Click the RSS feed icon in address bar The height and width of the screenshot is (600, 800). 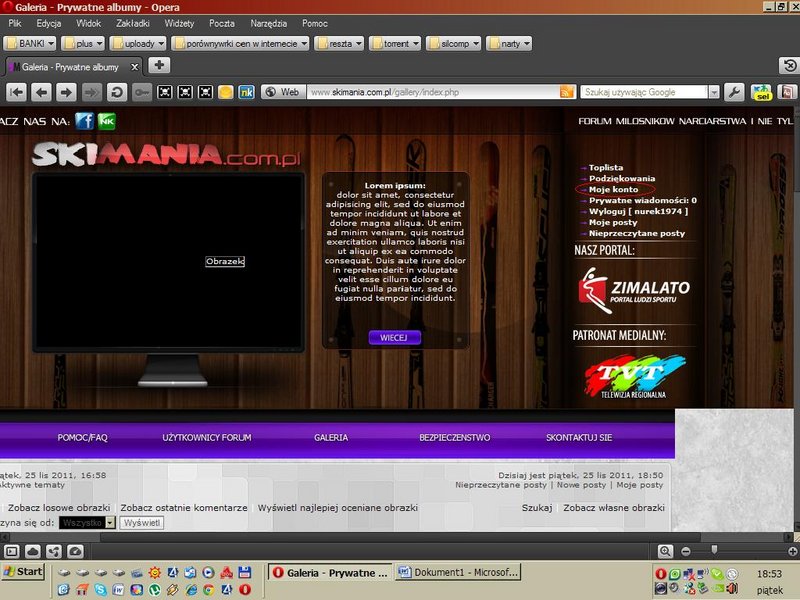click(567, 92)
